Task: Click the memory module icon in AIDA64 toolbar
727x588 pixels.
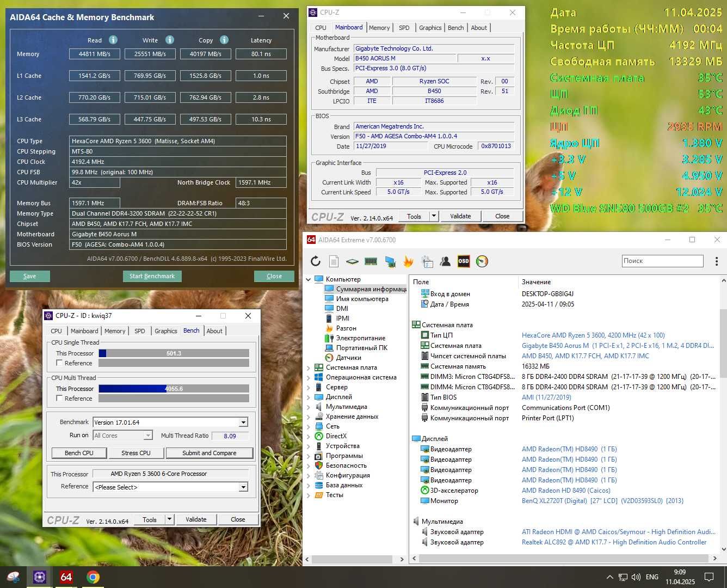Action: [371, 261]
